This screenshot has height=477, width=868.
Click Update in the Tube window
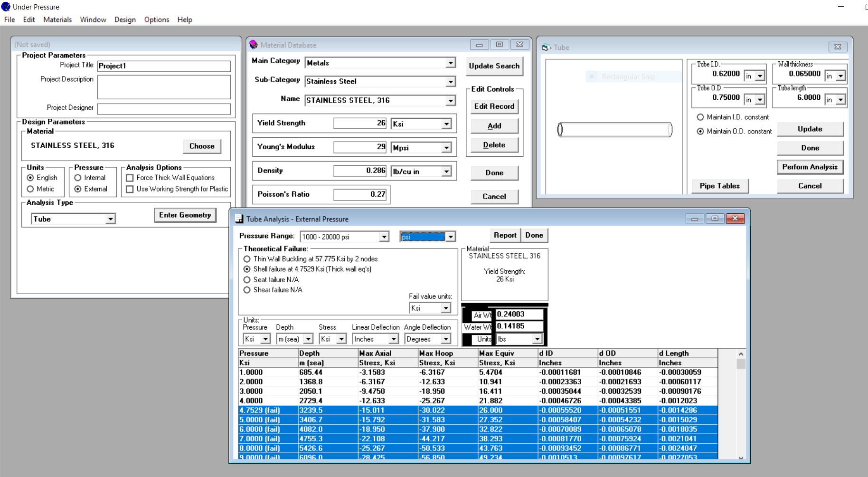tap(810, 129)
